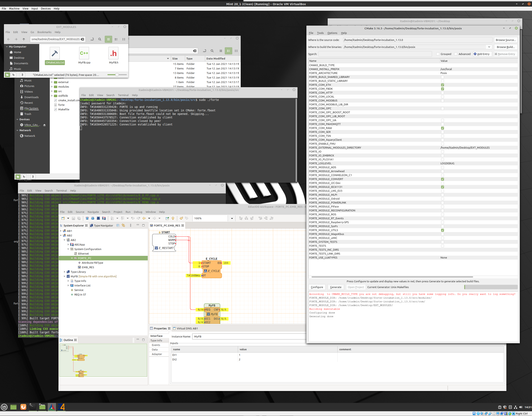Click the Back navigation arrow in 4diac toolbar
The width and height of the screenshot is (532, 416).
144,218
